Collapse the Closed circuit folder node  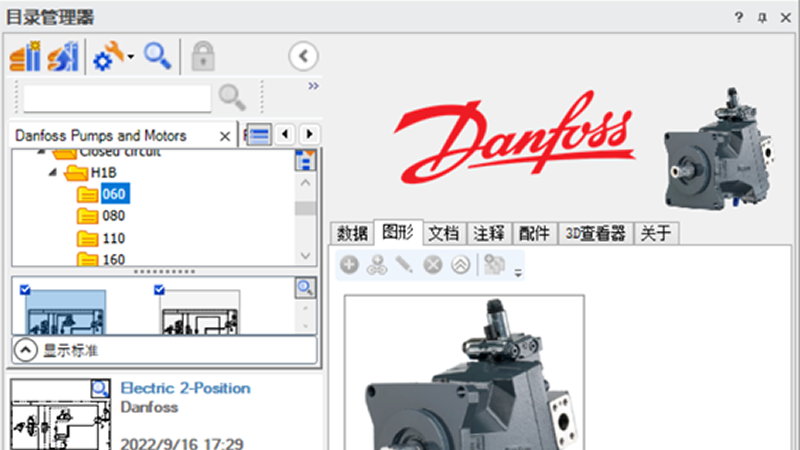pyautogui.click(x=42, y=152)
